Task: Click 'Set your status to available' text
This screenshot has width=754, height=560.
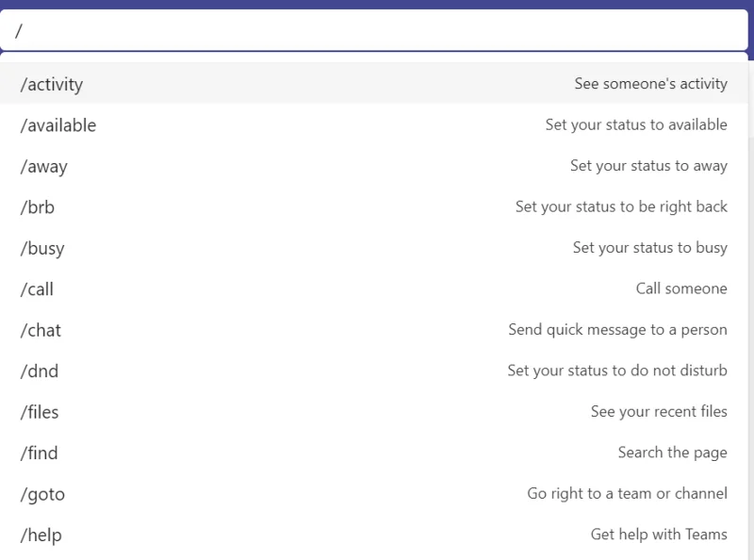Action: coord(636,124)
